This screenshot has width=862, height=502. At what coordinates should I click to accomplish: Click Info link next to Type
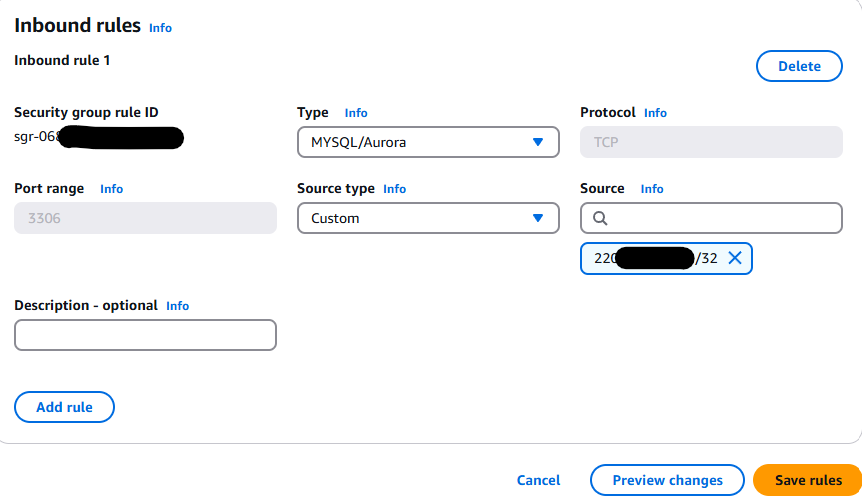356,113
